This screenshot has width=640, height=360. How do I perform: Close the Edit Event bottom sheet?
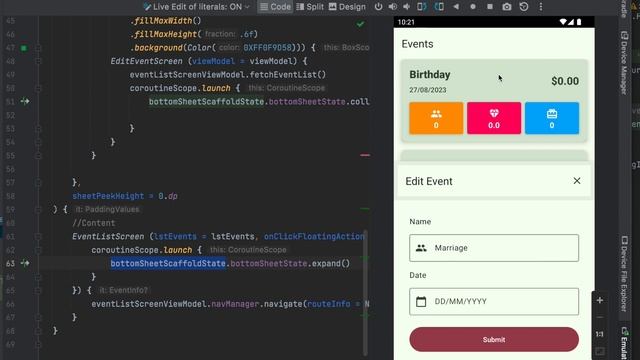click(x=577, y=181)
